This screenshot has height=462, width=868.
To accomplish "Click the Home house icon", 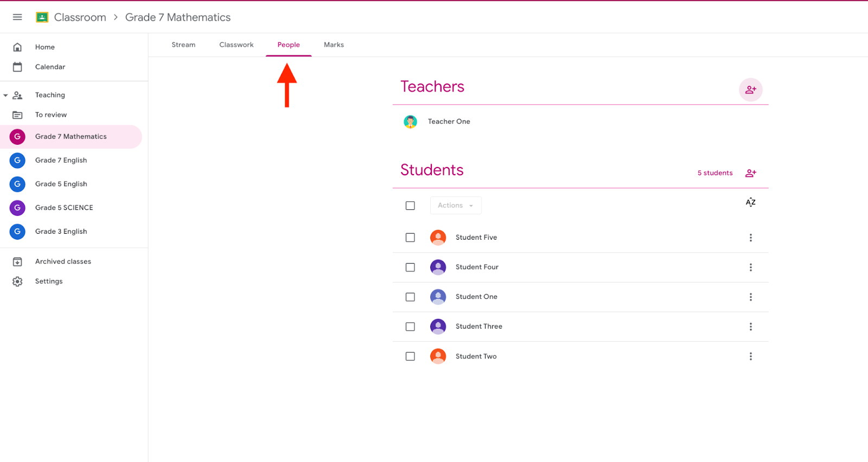I will 17,47.
